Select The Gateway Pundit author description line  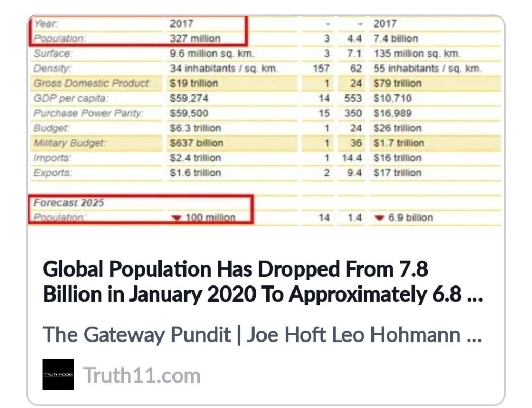[x=262, y=335]
